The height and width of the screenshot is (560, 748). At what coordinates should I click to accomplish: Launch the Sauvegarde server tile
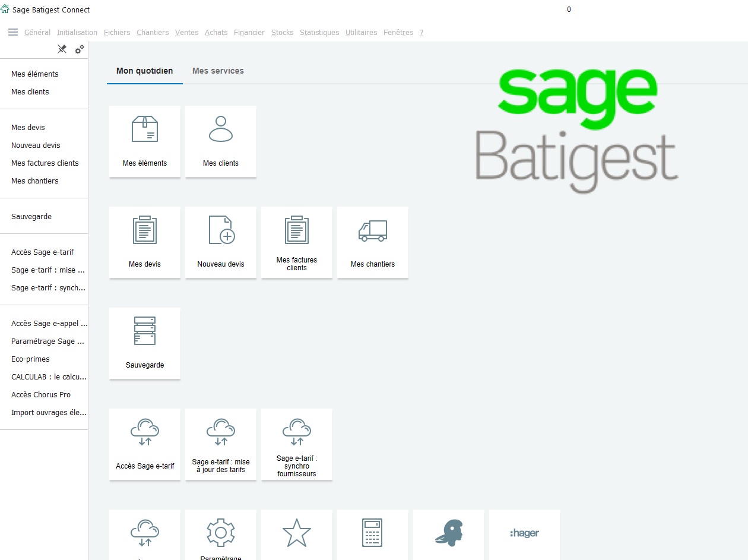pyautogui.click(x=145, y=343)
